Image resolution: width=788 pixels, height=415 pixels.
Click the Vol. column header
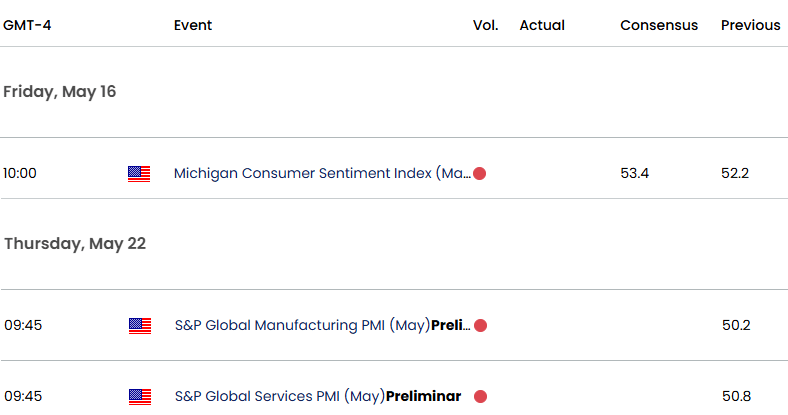point(485,25)
